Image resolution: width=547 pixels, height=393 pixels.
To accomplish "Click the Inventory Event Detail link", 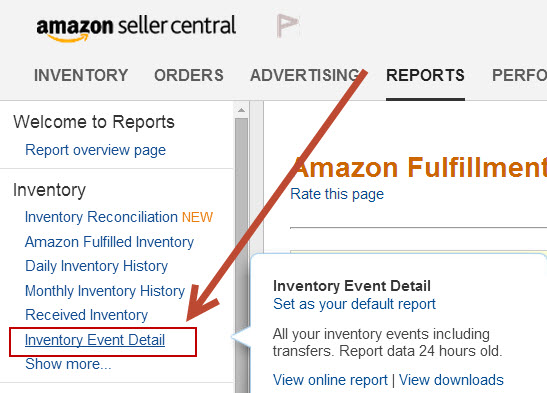I will (95, 340).
